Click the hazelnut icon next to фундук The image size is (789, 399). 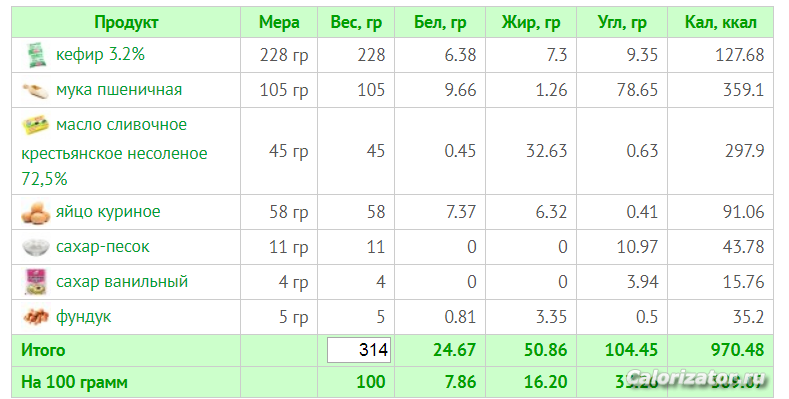click(x=36, y=317)
